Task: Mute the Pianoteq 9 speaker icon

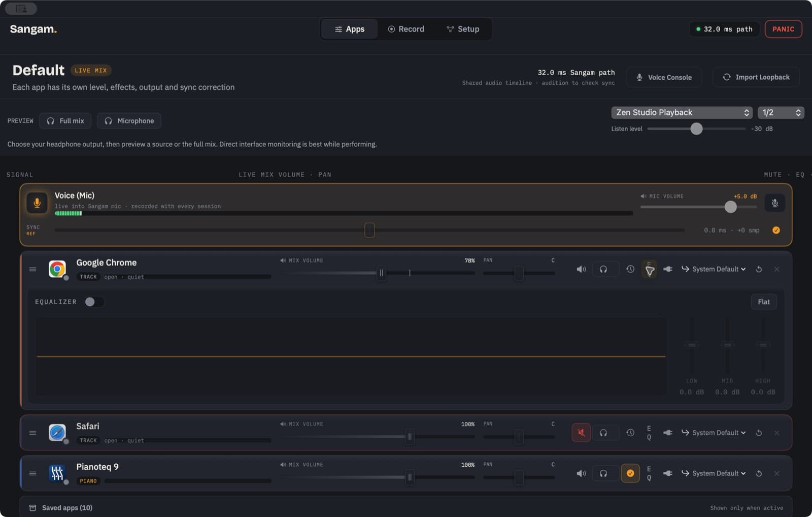Action: pos(581,473)
